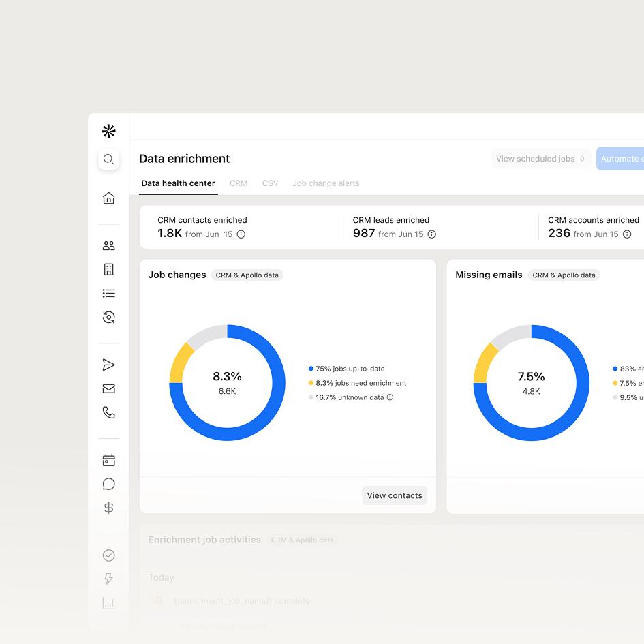
Task: Select the enrichment circular-arrows icon
Action: tap(108, 317)
